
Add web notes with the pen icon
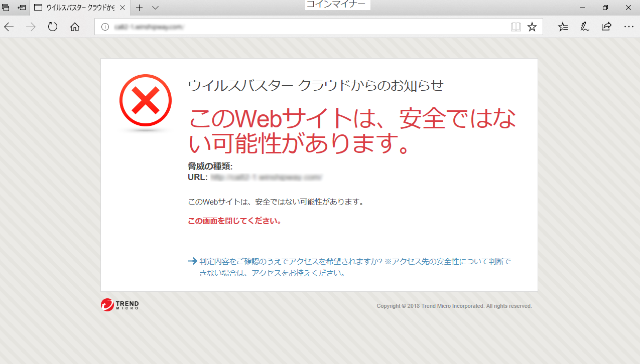click(584, 27)
